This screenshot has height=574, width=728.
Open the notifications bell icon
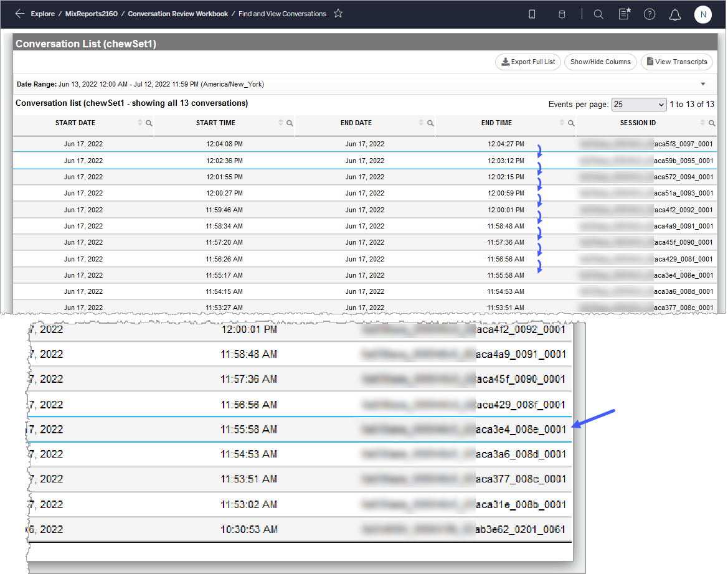coord(675,14)
